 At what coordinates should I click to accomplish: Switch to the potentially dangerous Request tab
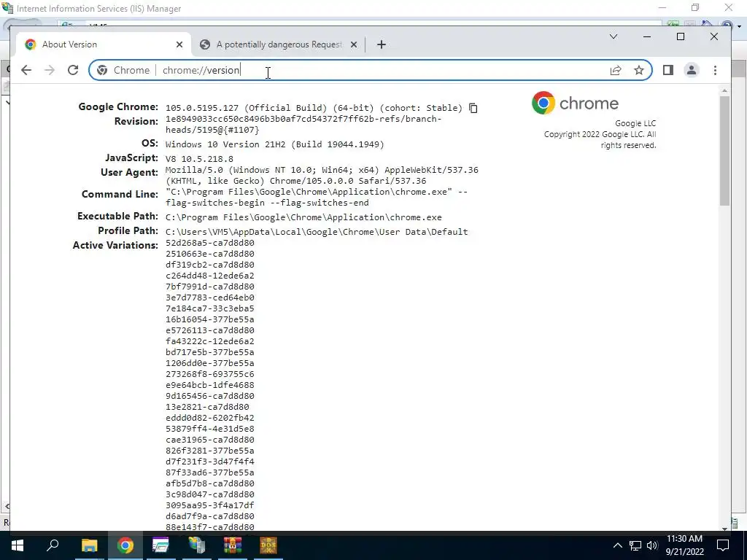coord(279,44)
